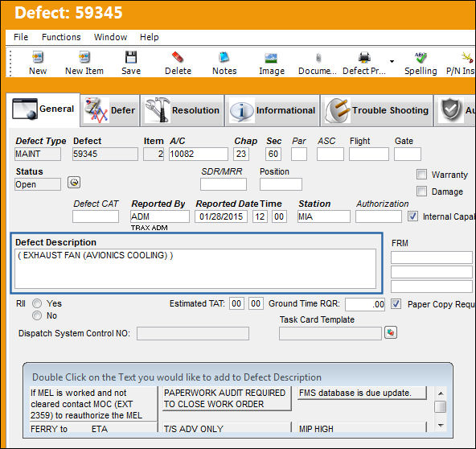Screen dimensions: 476x449
Task: Select RII No radio button
Action: click(x=37, y=315)
